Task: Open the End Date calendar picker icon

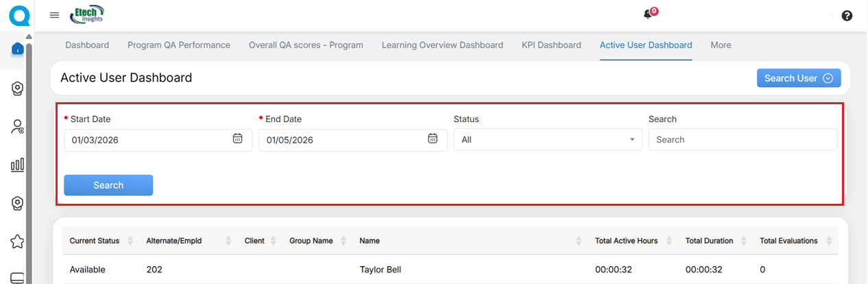Action: pos(433,139)
